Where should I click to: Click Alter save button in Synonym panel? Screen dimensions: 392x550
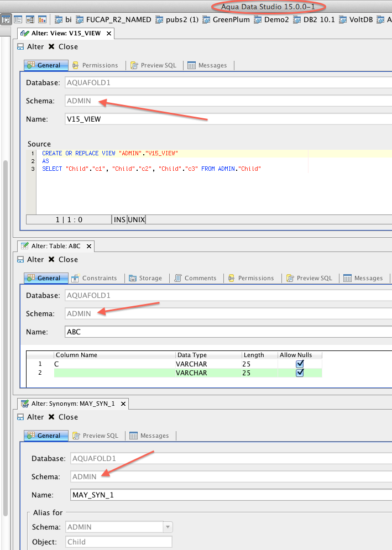(30, 417)
